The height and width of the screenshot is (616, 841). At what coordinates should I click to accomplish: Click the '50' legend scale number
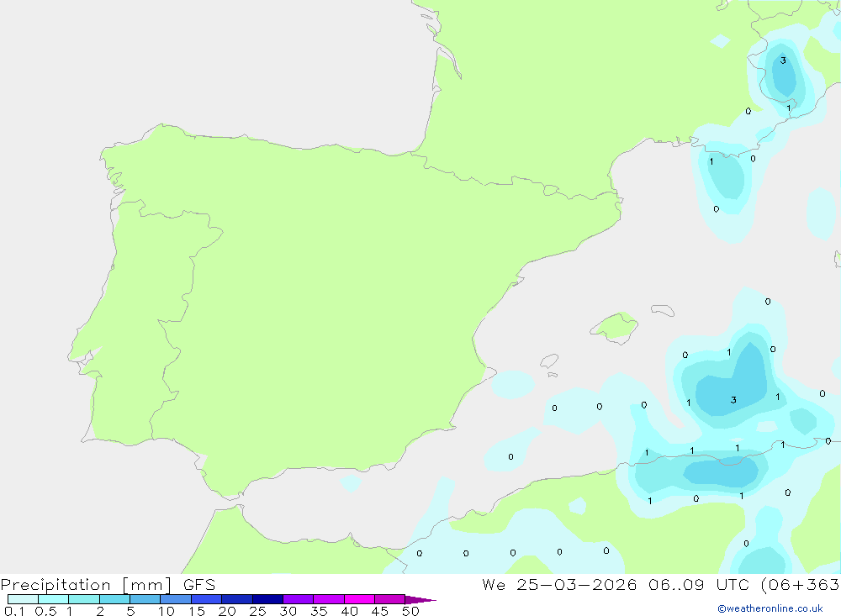point(410,611)
